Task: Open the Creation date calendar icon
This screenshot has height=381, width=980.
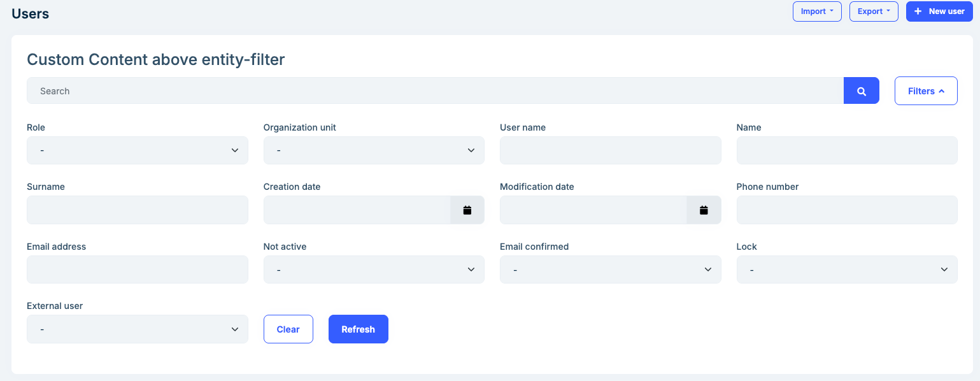Action: click(467, 210)
